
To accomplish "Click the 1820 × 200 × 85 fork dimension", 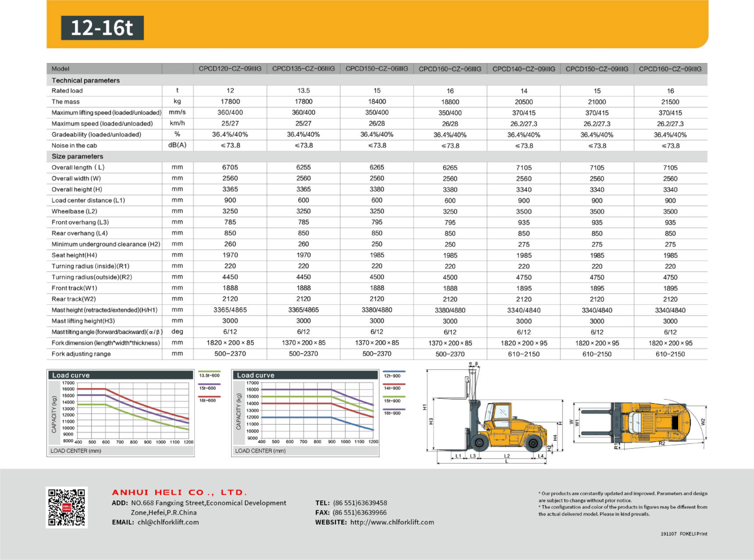I will 230,343.
